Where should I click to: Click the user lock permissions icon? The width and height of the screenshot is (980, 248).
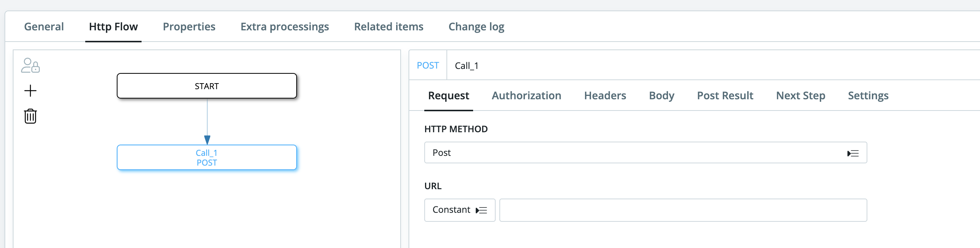[x=30, y=65]
